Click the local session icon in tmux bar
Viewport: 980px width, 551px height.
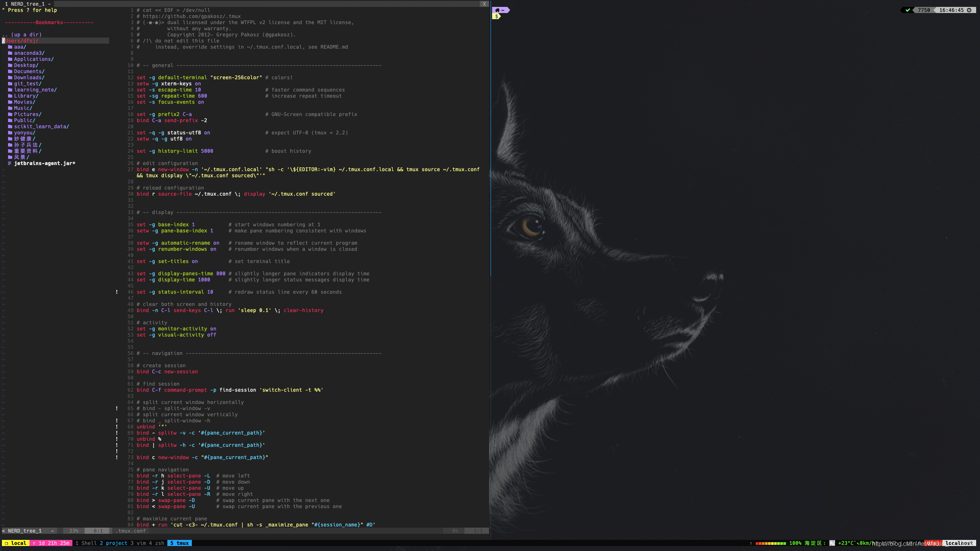point(6,543)
